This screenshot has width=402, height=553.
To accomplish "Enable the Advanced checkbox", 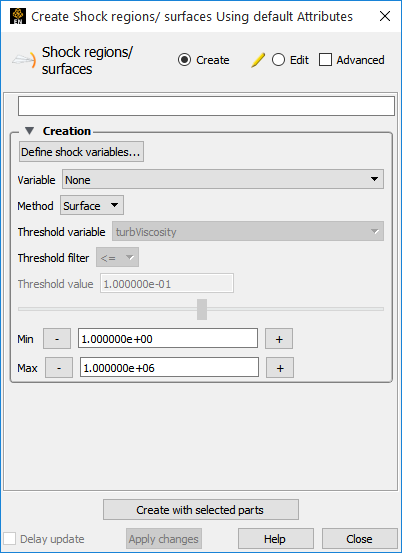I will click(x=325, y=60).
